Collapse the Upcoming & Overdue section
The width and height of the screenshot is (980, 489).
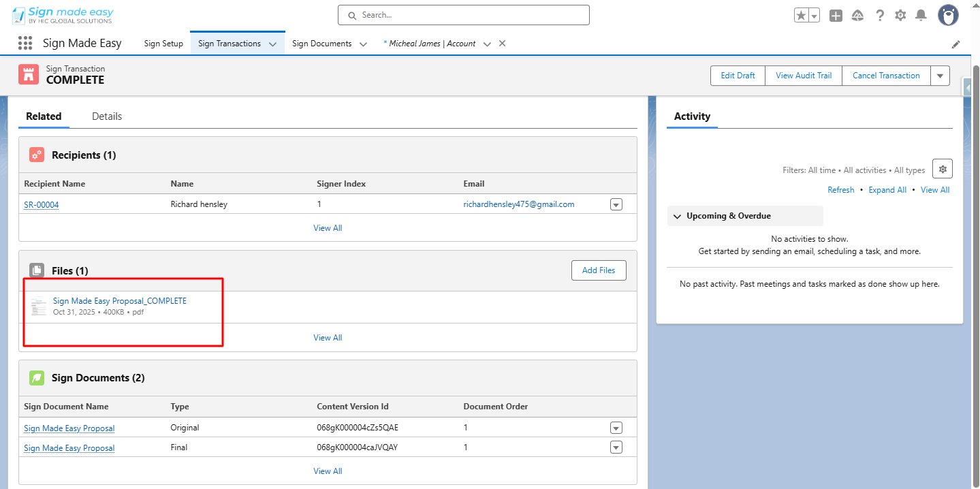(x=677, y=216)
